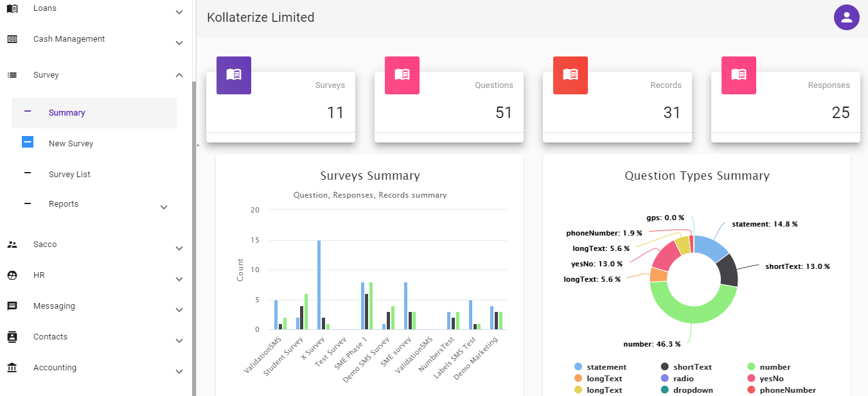Click the HR globe icon
The image size is (868, 396).
12,275
